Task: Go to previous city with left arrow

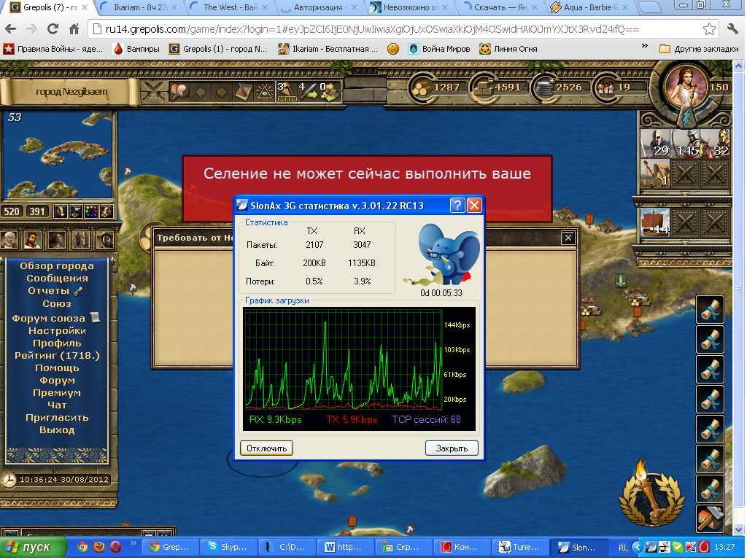Action: click(x=201, y=91)
